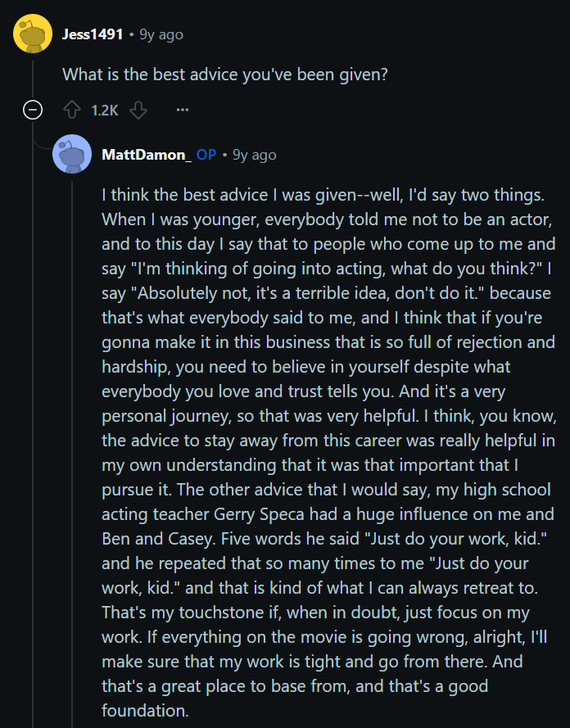Click the final word foundation in the reply
The image size is (570, 728).
coord(144,710)
